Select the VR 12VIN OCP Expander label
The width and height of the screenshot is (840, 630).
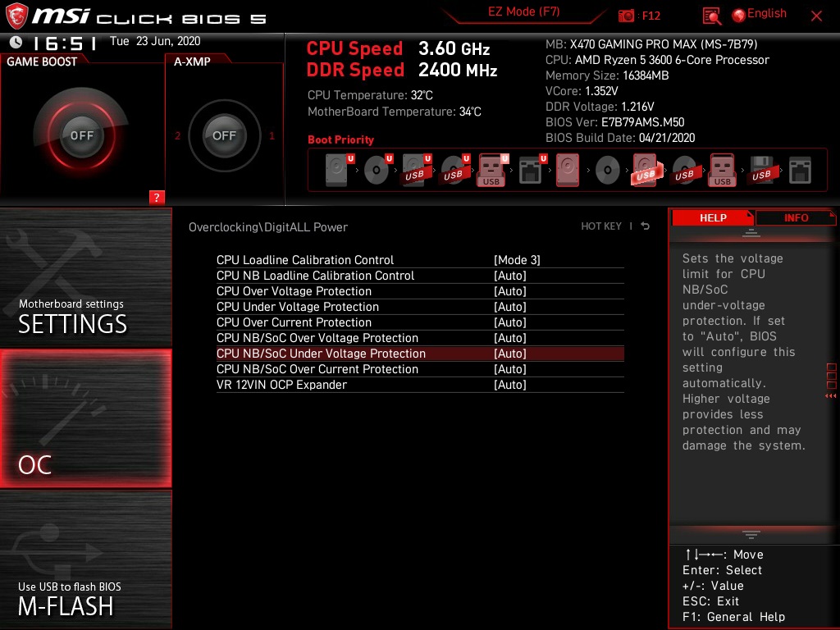click(x=282, y=384)
